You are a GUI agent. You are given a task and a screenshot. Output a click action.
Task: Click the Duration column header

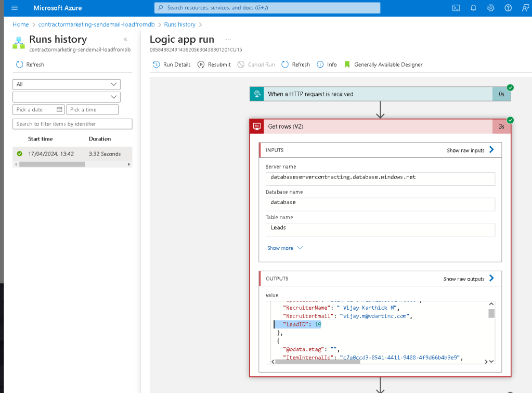pyautogui.click(x=100, y=139)
